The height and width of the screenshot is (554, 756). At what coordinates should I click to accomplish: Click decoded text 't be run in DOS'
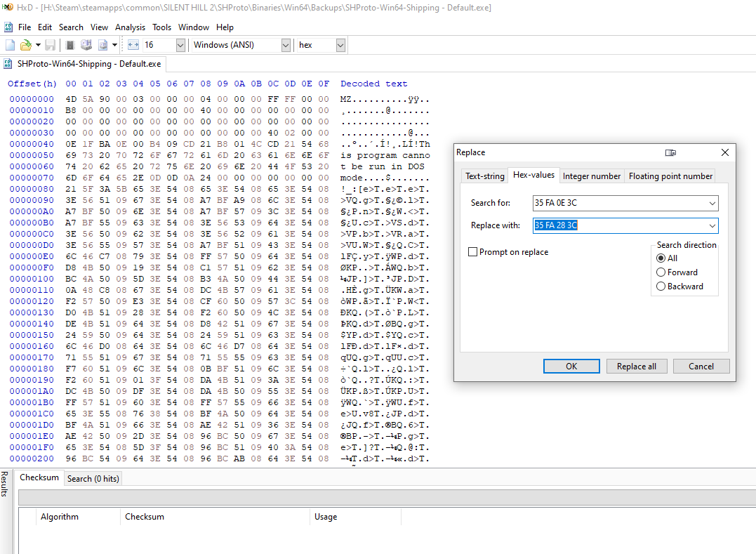(382, 166)
